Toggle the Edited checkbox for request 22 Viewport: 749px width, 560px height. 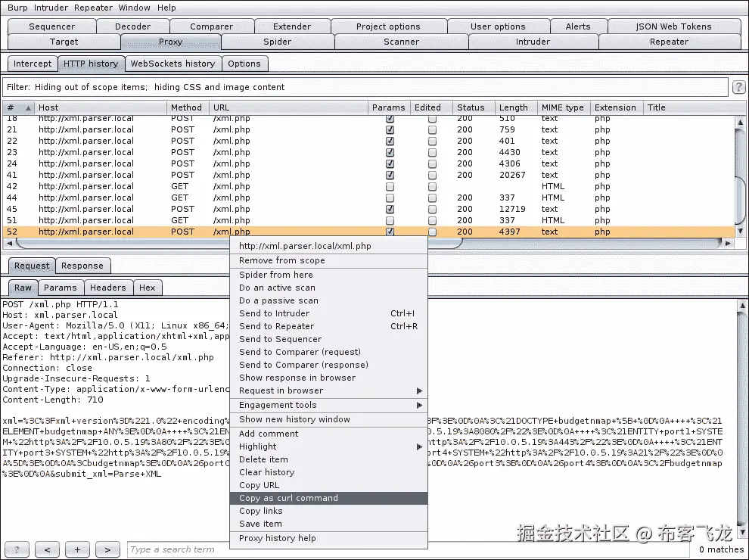coord(432,141)
